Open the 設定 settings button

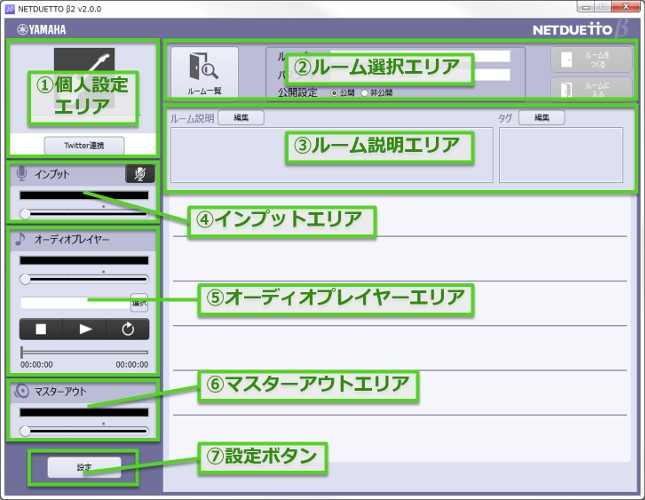pyautogui.click(x=84, y=468)
